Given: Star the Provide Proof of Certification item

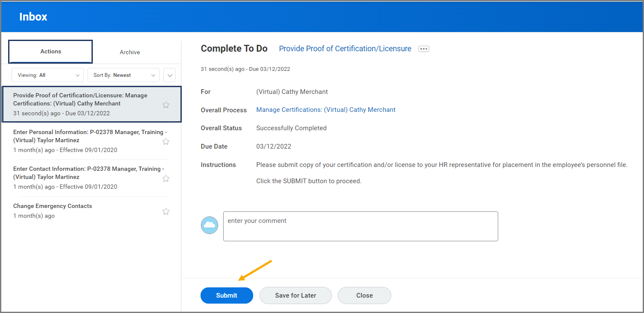Looking at the screenshot, I should click(166, 105).
